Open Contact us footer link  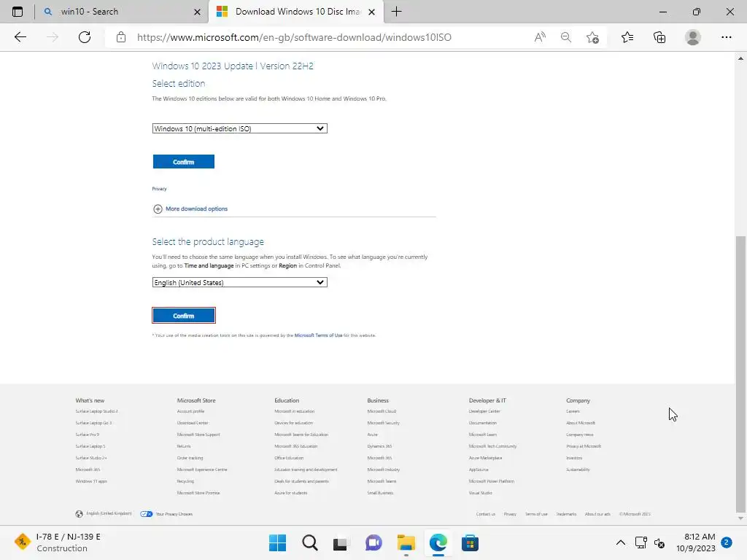(x=485, y=514)
